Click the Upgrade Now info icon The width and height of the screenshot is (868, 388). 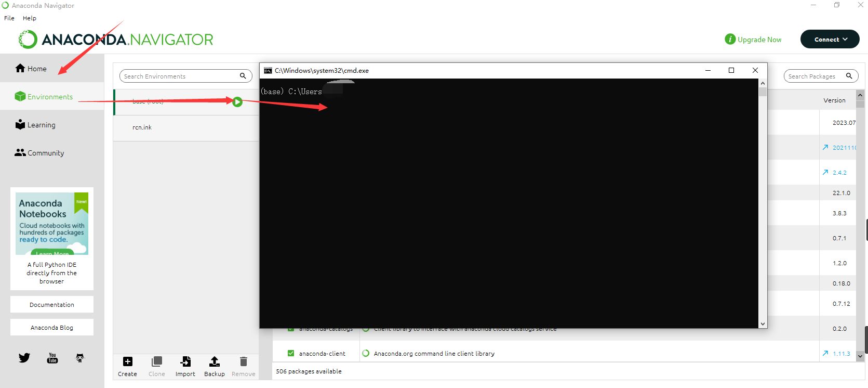730,39
